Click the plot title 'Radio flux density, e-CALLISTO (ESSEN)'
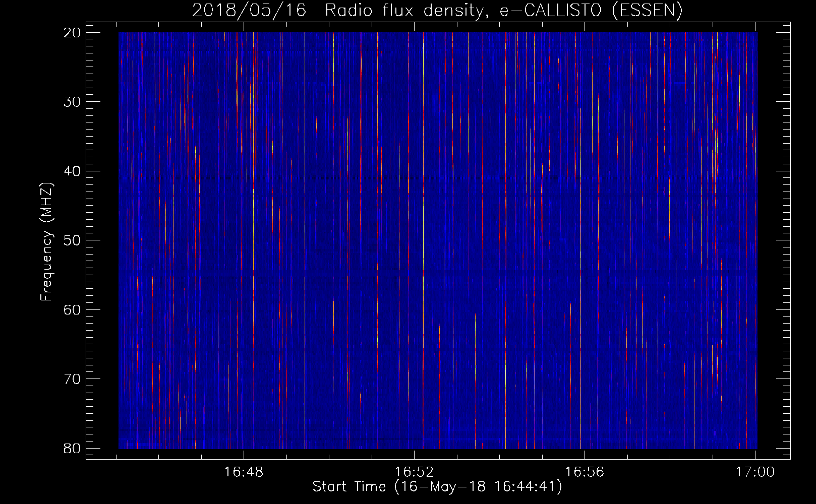The height and width of the screenshot is (504, 816). tap(503, 11)
